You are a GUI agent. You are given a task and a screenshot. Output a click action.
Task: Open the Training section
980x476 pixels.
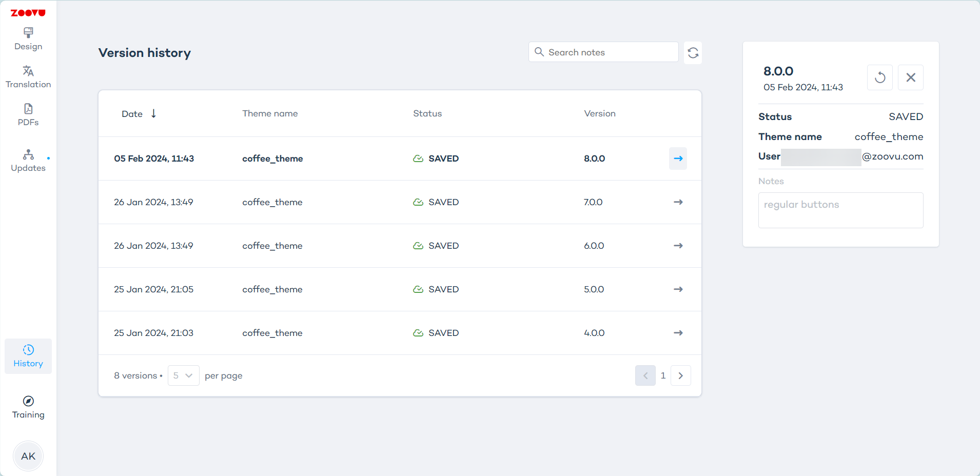(28, 407)
